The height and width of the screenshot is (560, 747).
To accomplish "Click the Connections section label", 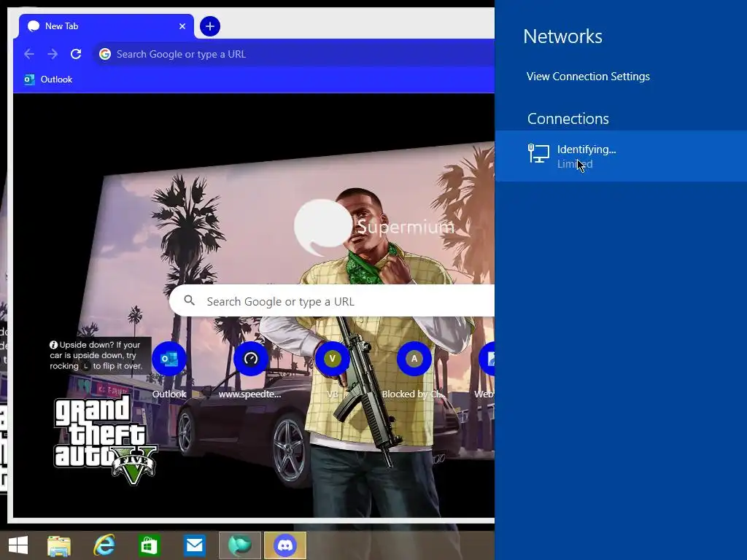I will 568,119.
